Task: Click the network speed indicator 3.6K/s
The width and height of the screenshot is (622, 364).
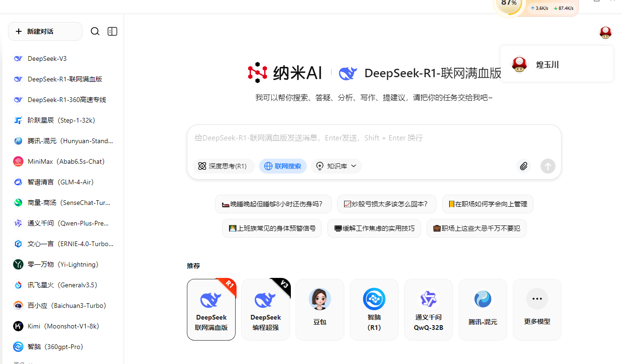Action: pyautogui.click(x=539, y=8)
